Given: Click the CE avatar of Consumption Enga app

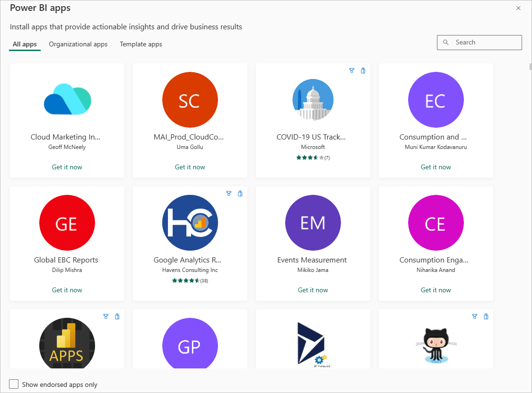Looking at the screenshot, I should pos(436,223).
